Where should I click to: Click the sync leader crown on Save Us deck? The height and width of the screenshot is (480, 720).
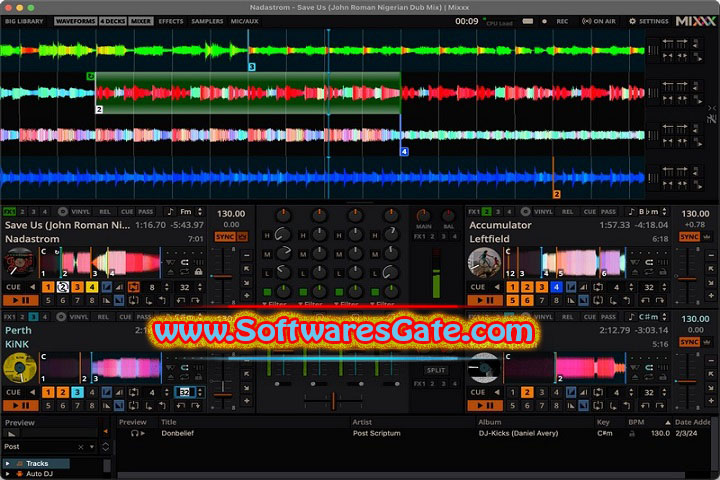(243, 237)
